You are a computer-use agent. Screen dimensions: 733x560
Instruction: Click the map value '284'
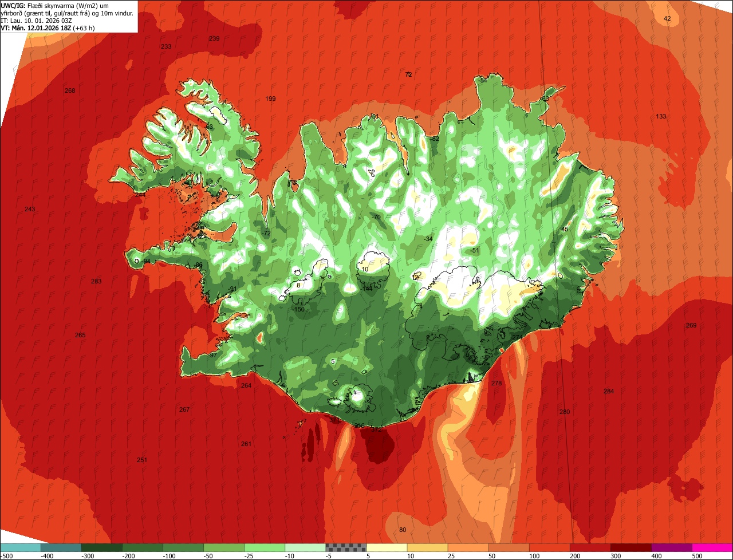[x=609, y=391]
